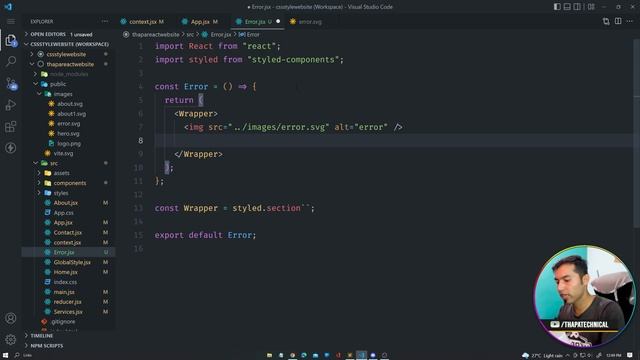Open Home.jsx in the explorer
Image resolution: width=640 pixels, height=360 pixels.
(66, 272)
